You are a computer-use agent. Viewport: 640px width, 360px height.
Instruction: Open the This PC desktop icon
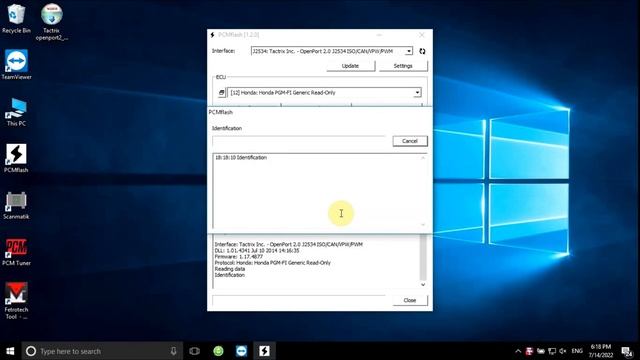click(x=16, y=111)
